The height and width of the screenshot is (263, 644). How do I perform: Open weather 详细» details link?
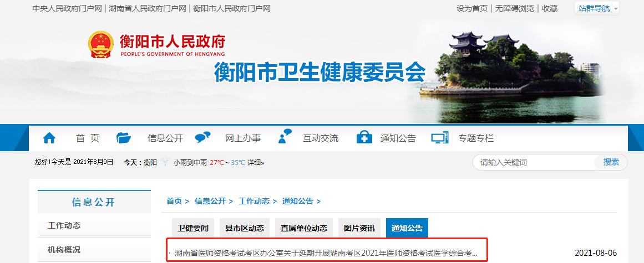pos(256,163)
